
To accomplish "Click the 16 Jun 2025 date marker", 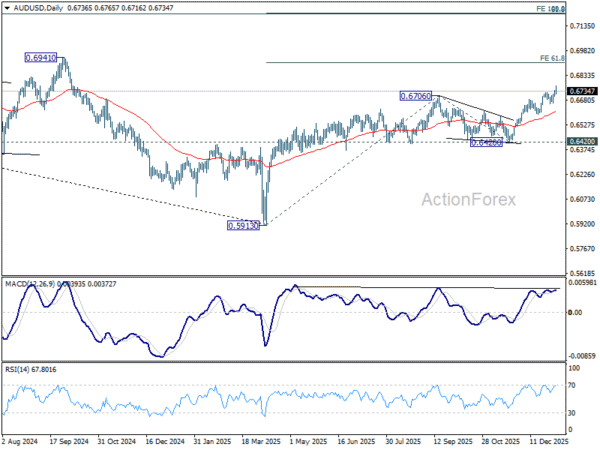I will pos(356,439).
